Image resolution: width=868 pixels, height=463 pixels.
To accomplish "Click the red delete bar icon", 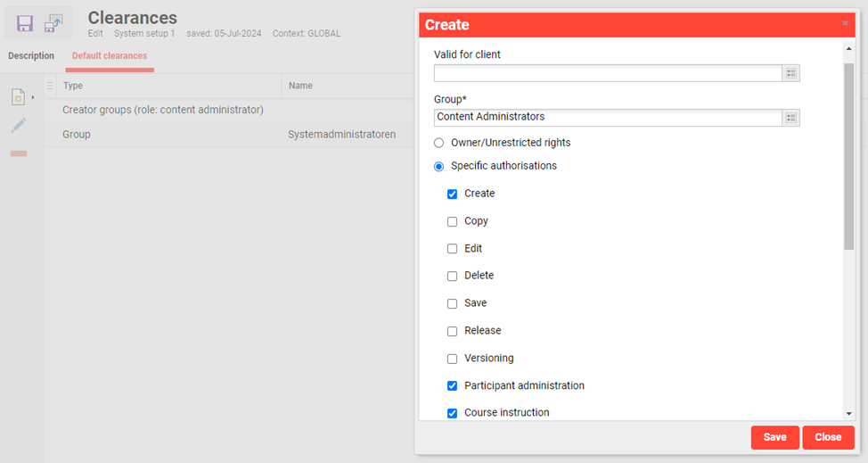I will pyautogui.click(x=19, y=153).
